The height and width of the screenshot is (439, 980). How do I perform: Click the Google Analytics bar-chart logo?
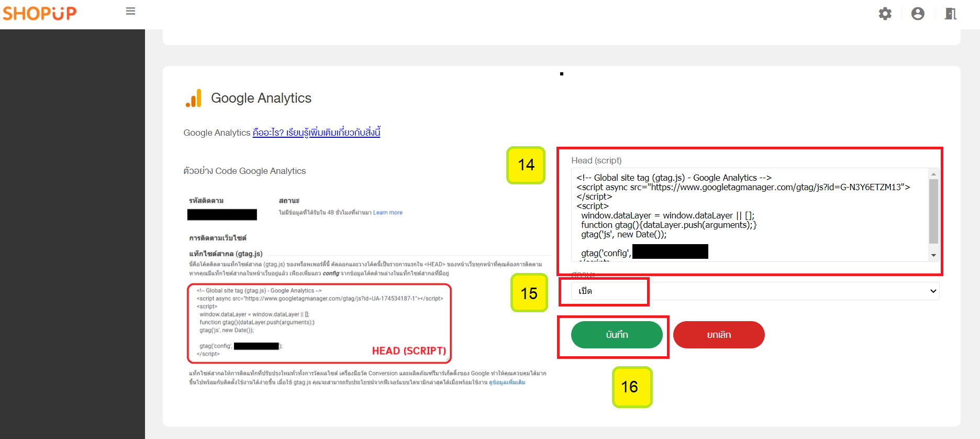click(194, 98)
